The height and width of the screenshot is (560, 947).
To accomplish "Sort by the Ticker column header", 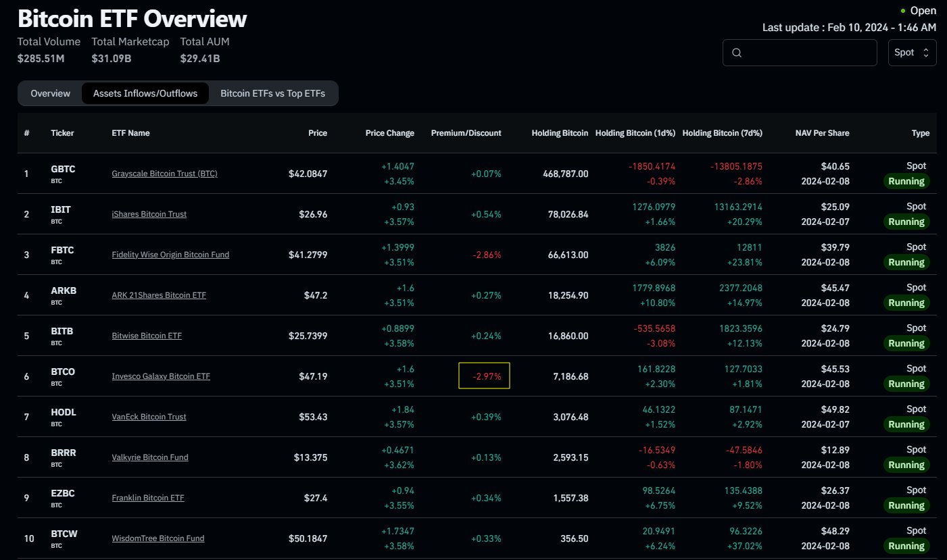I will pyautogui.click(x=62, y=133).
